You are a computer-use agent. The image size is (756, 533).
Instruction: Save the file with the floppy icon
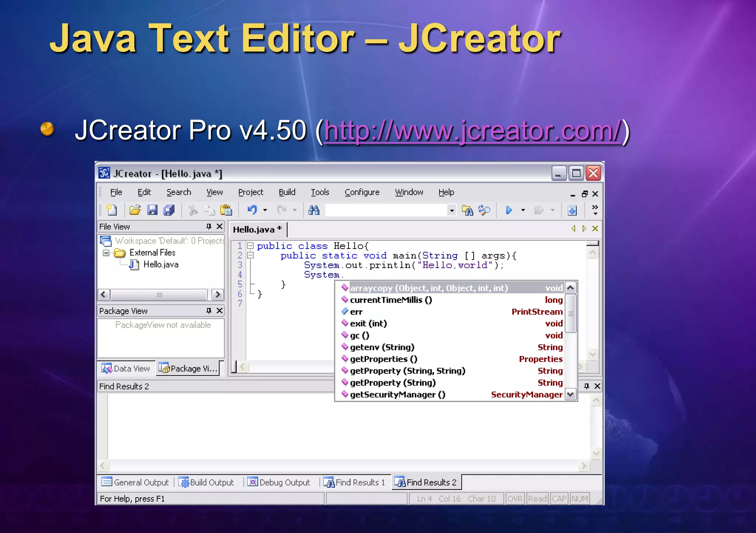click(x=152, y=210)
